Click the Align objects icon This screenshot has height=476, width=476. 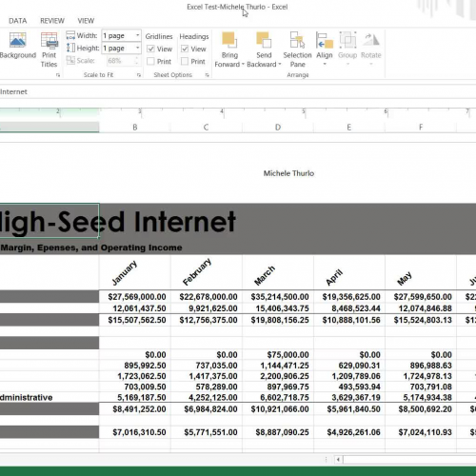[325, 40]
